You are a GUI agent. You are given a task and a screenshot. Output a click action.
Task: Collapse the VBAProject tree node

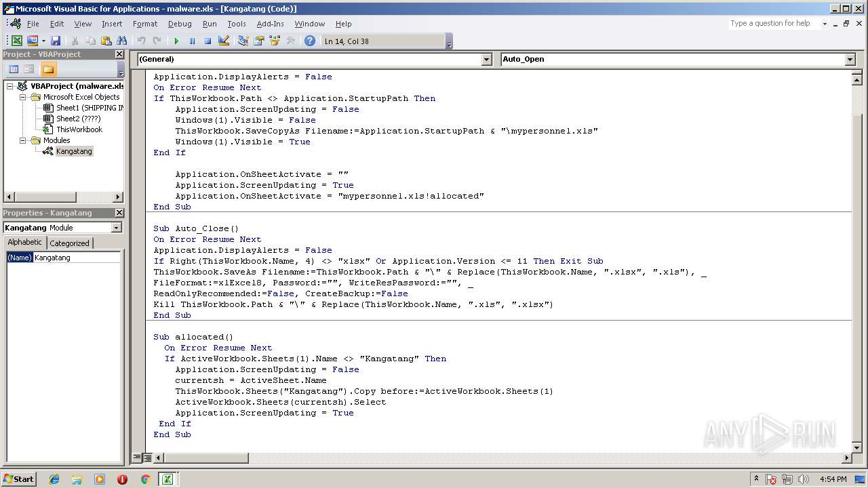10,86
